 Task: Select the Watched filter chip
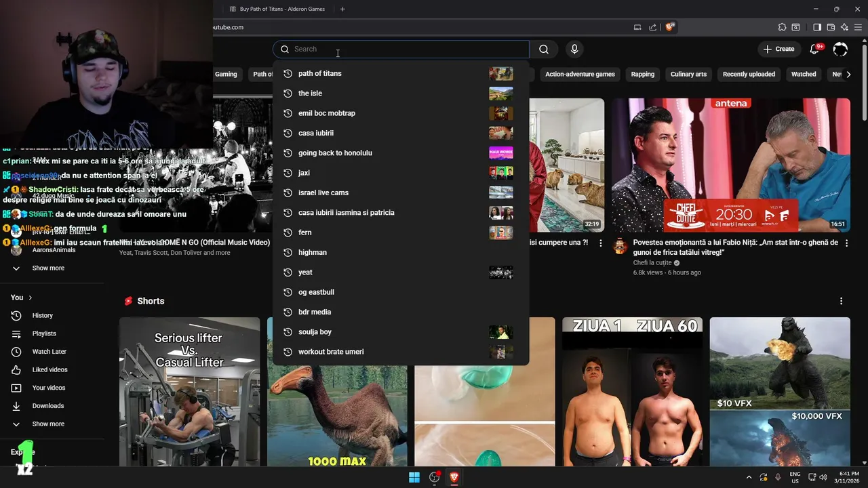tap(804, 75)
